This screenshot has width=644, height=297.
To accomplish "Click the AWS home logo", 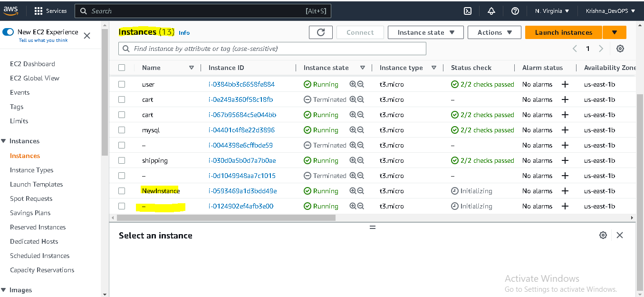I will (10, 10).
